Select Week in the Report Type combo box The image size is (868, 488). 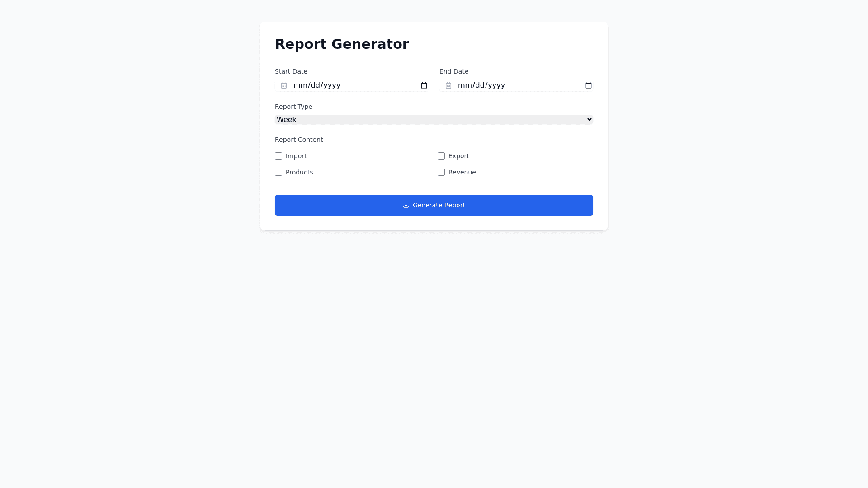pos(434,119)
